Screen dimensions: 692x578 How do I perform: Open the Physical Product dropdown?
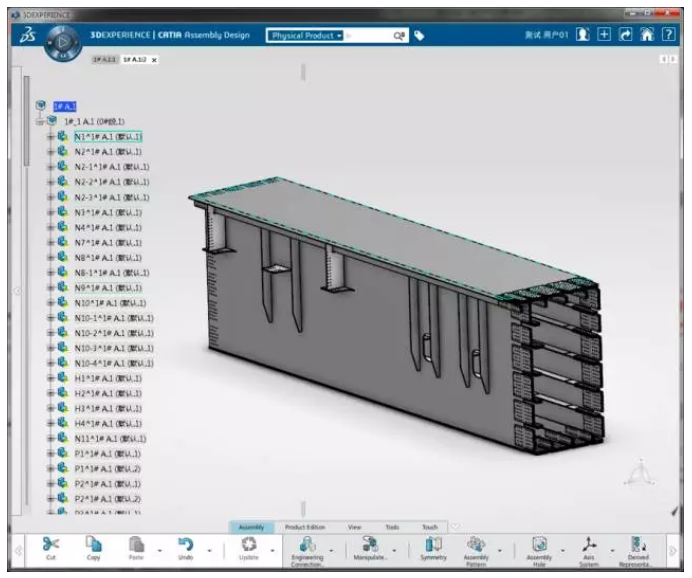[305, 36]
